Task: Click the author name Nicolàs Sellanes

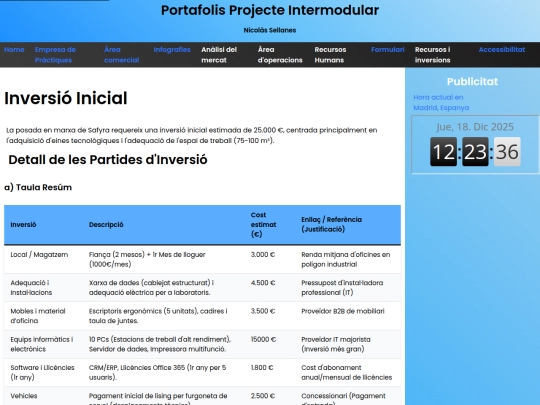Action: [x=270, y=30]
